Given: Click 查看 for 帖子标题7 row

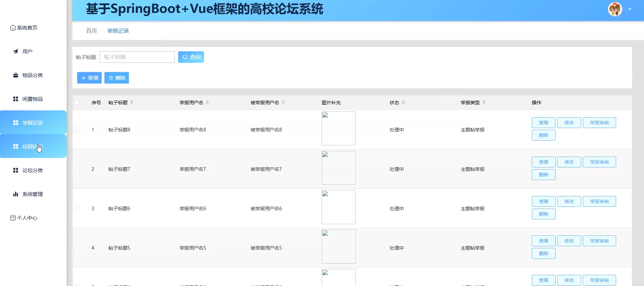Looking at the screenshot, I should [x=544, y=162].
